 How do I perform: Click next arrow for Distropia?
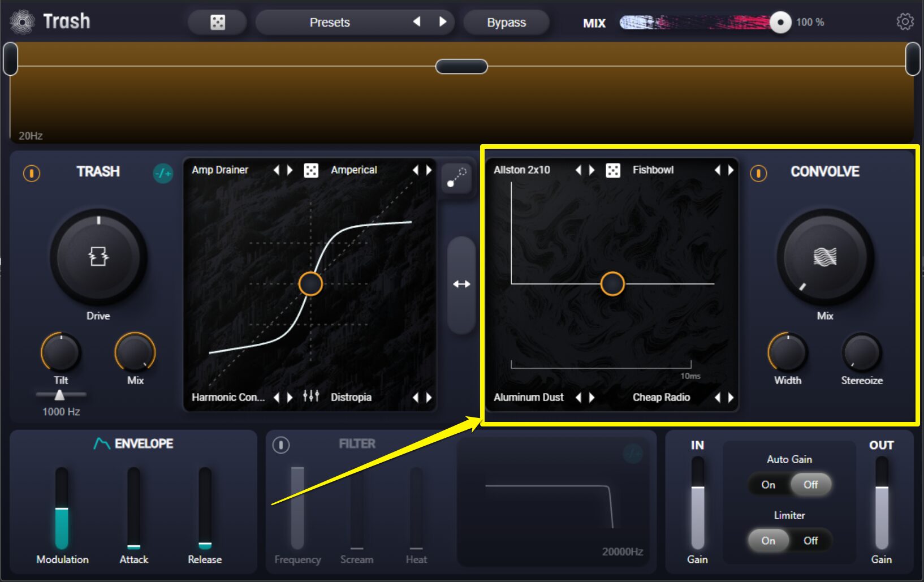click(x=429, y=398)
